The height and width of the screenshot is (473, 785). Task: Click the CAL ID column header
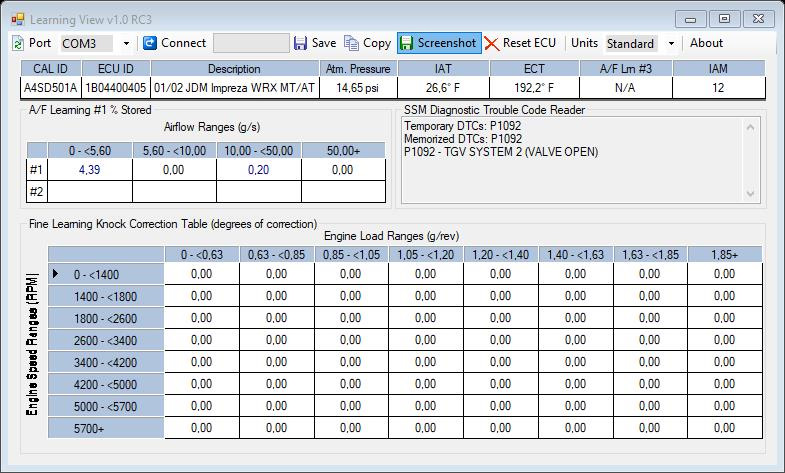pos(51,69)
